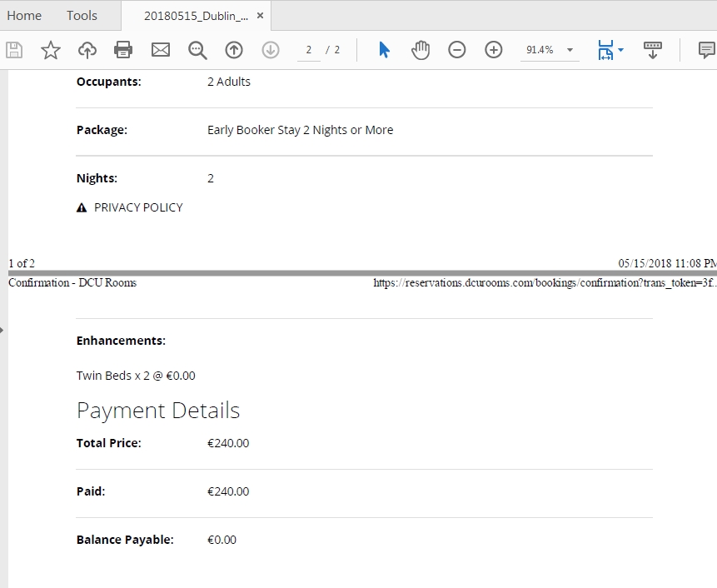Screen dimensions: 717x588
Task: Activate the selection arrow tool
Action: click(x=385, y=50)
